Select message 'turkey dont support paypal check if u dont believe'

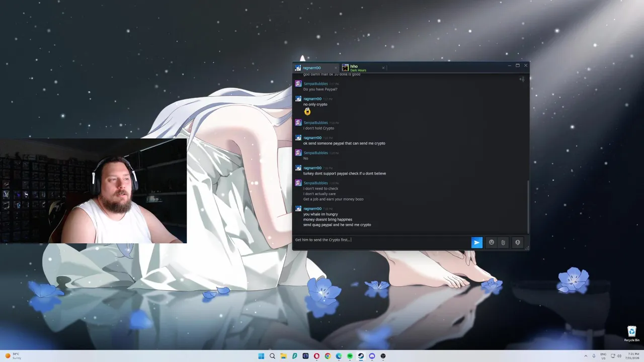click(x=345, y=173)
